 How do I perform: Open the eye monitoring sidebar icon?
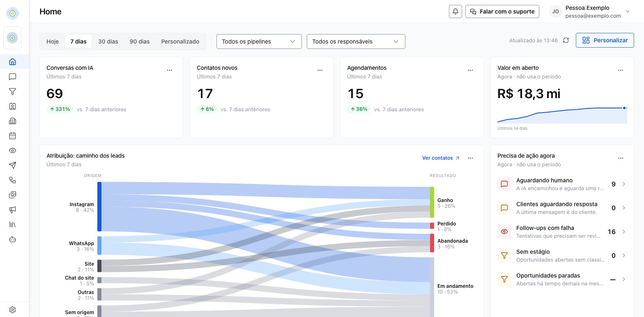(12, 150)
